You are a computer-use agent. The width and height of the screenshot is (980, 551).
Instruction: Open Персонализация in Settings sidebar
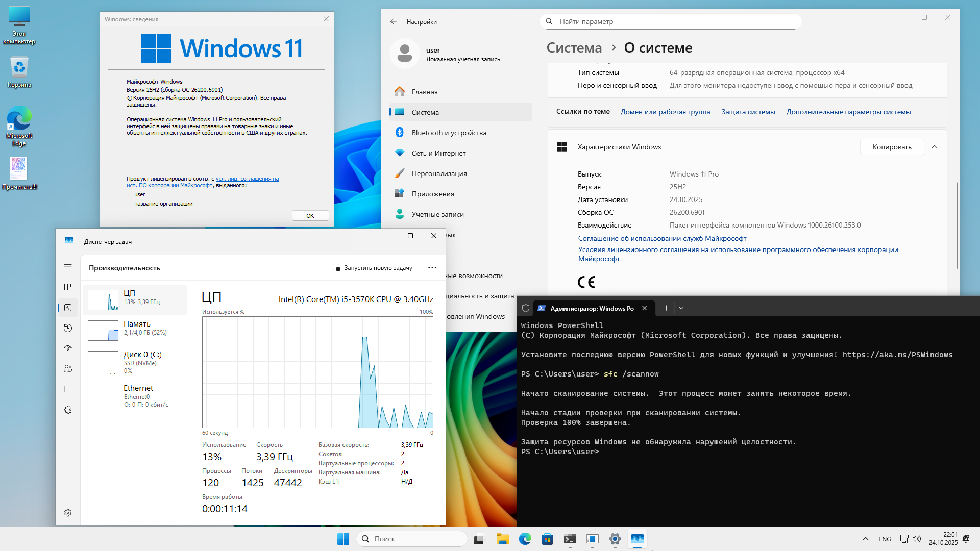click(x=439, y=173)
